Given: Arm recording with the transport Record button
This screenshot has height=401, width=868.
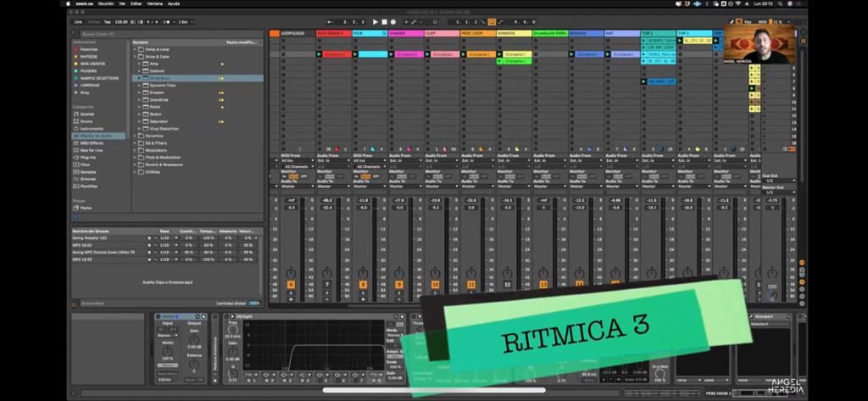Looking at the screenshot, I should 393,22.
